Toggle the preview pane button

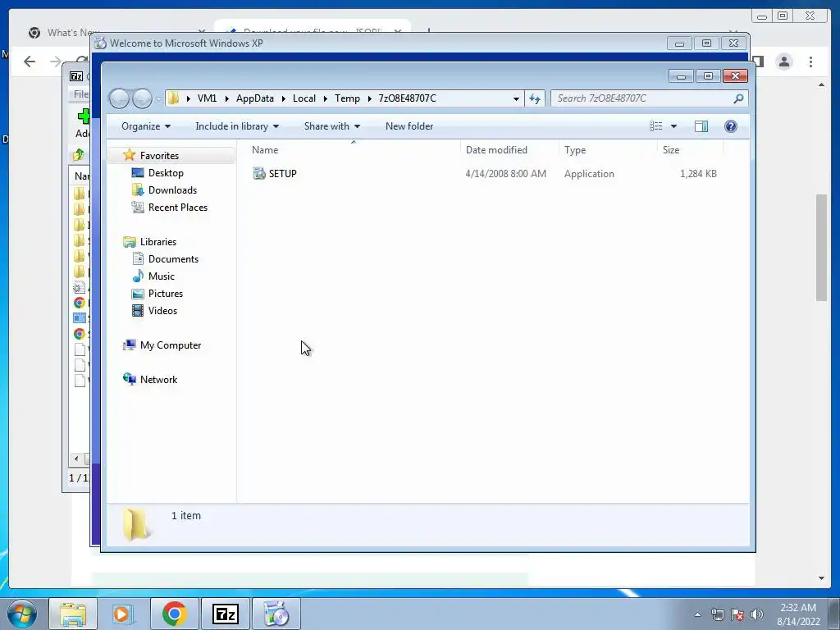coord(701,126)
